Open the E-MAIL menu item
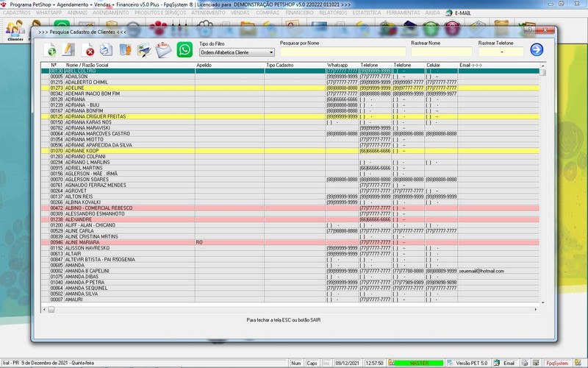The image size is (588, 368). pyautogui.click(x=458, y=13)
